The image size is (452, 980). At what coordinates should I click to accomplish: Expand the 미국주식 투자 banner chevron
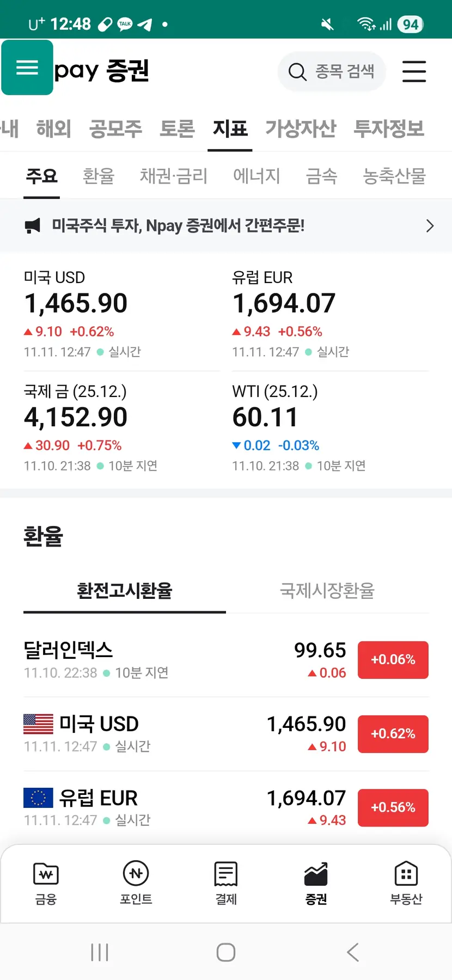tap(430, 226)
